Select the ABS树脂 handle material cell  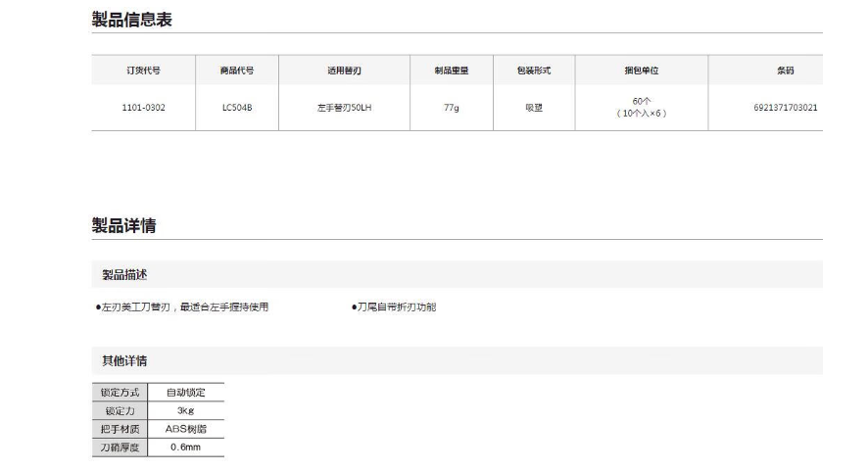click(x=185, y=429)
